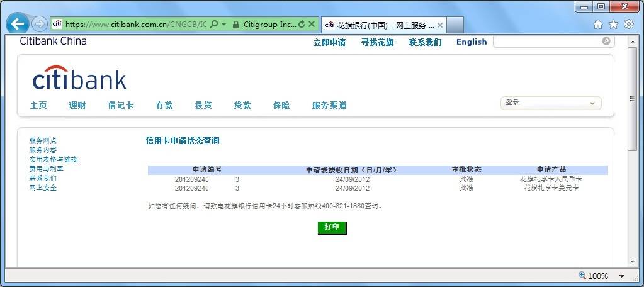Click the 花旗礼享卡美元卡 product cell
The height and width of the screenshot is (287, 644).
[x=551, y=188]
